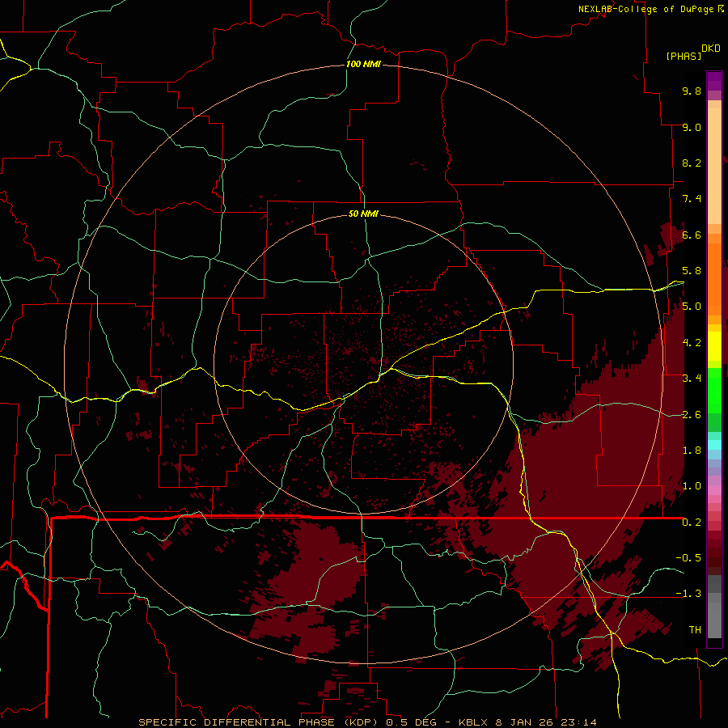This screenshot has width=728, height=728.
Task: Click the -1.3 scale value
Action: pyautogui.click(x=688, y=594)
